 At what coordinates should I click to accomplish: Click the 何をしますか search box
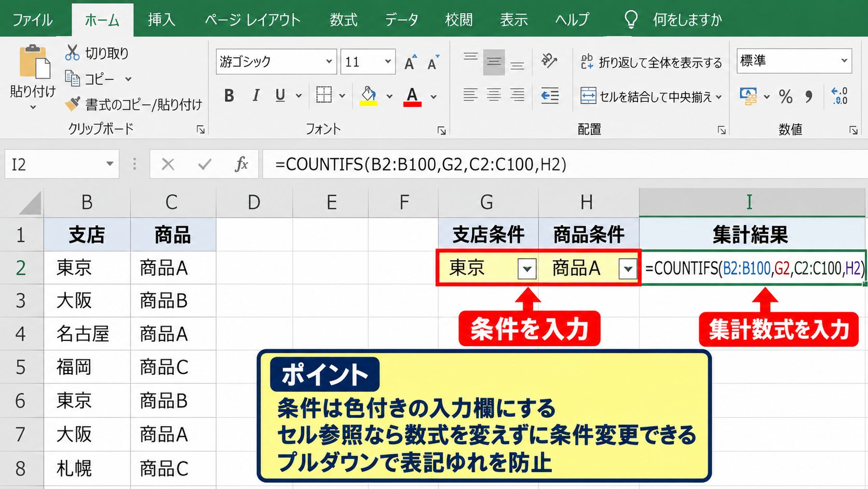point(687,20)
